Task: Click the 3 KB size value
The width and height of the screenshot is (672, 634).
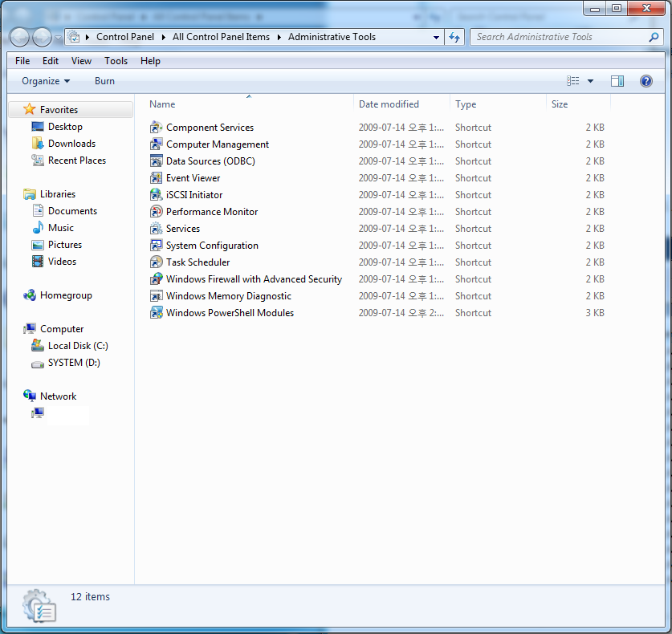Action: point(595,313)
